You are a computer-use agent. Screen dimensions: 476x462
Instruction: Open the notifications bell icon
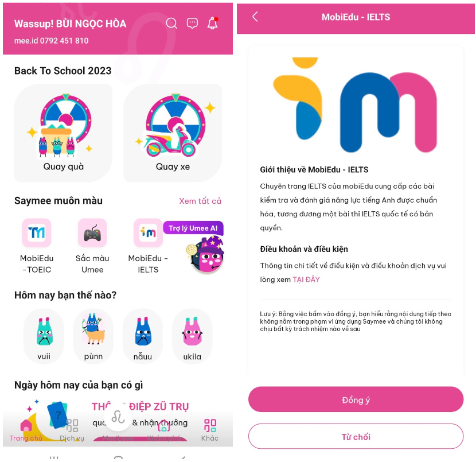coord(213,23)
